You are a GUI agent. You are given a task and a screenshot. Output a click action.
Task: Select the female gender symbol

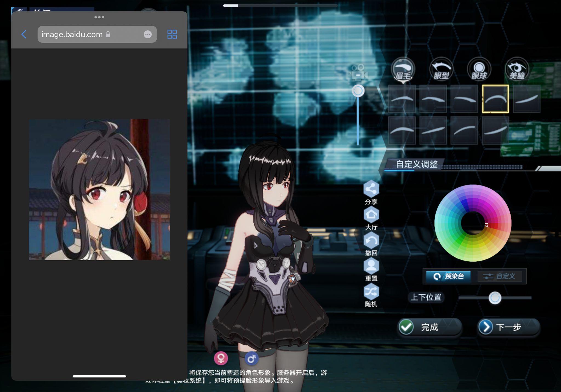click(221, 358)
